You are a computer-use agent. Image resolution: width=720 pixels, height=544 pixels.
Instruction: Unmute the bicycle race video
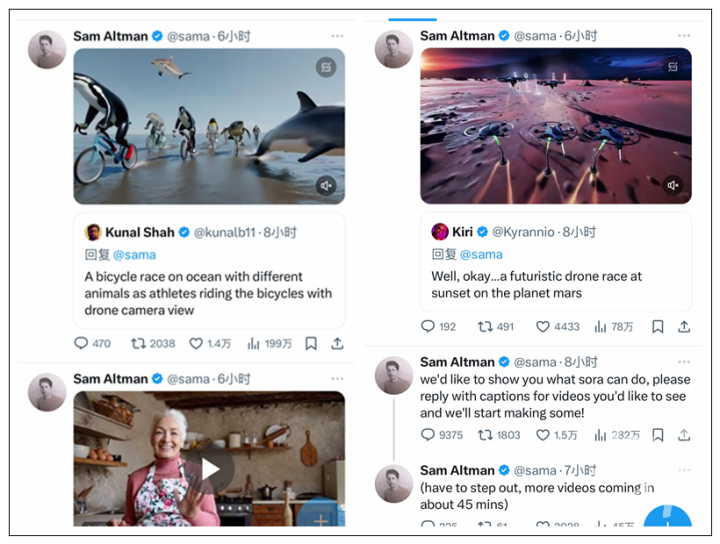coord(326,186)
